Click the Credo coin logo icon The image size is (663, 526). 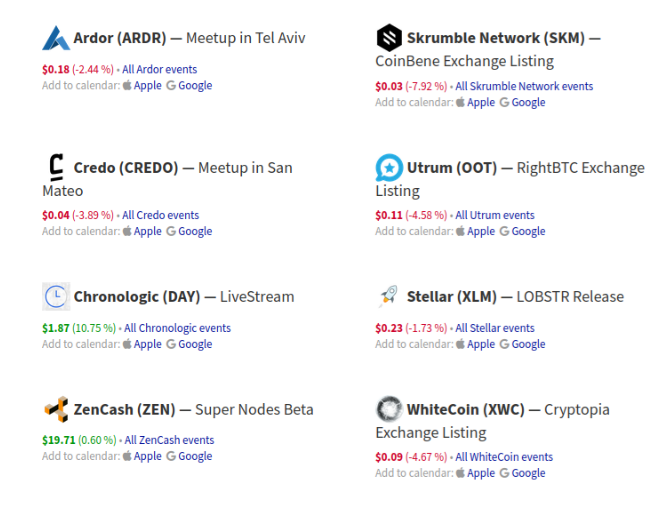(x=56, y=167)
